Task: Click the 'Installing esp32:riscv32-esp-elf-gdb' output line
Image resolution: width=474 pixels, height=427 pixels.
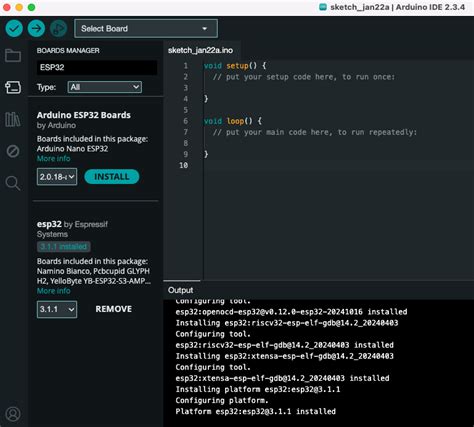Action: point(287,323)
